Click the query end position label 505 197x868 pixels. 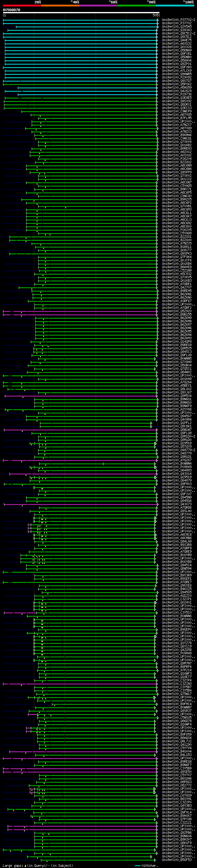pyautogui.click(x=155, y=15)
